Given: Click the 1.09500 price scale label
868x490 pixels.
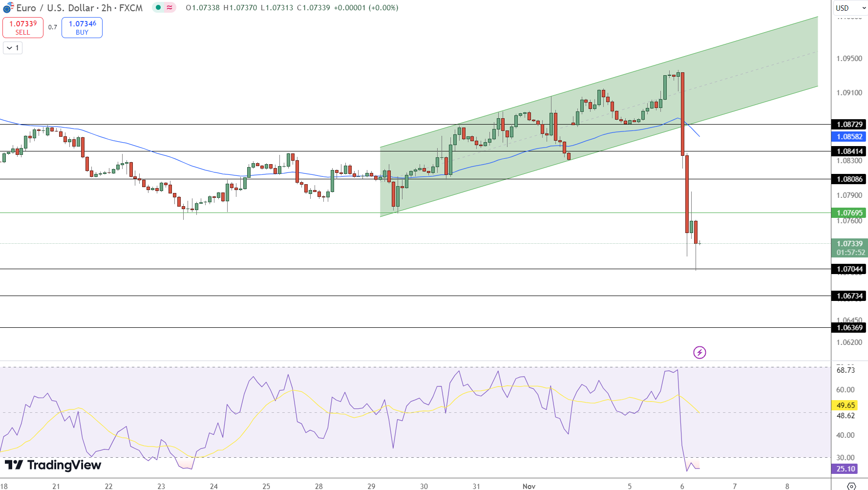Looking at the screenshot, I should point(849,59).
